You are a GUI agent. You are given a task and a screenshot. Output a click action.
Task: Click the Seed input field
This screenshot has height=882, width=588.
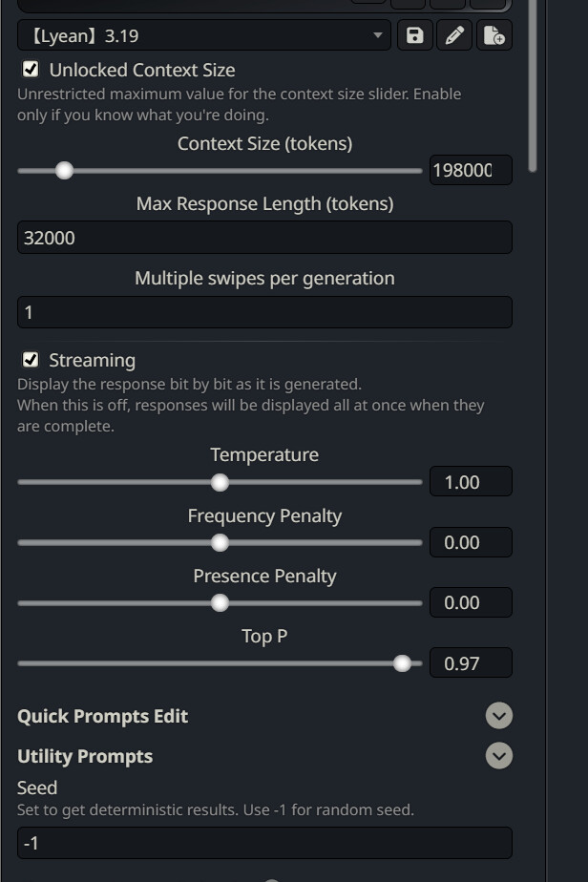(x=264, y=843)
